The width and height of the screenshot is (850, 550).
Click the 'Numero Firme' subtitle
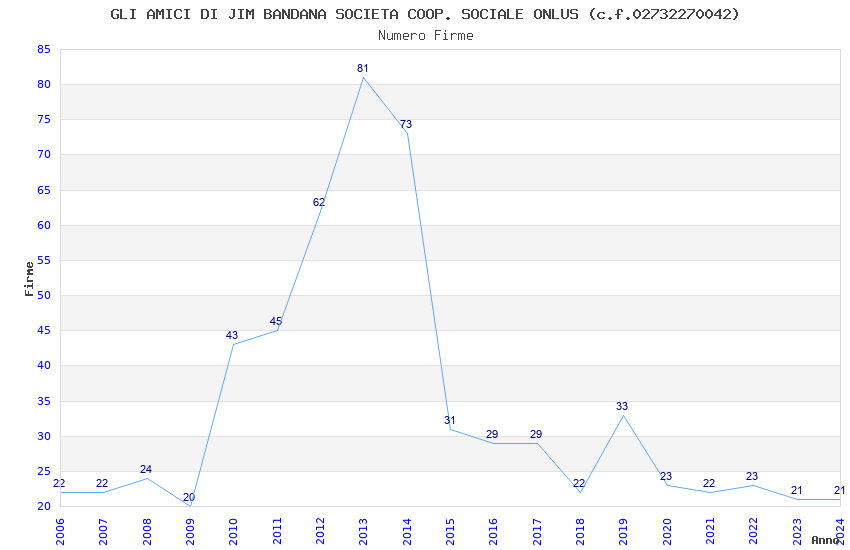tap(426, 36)
